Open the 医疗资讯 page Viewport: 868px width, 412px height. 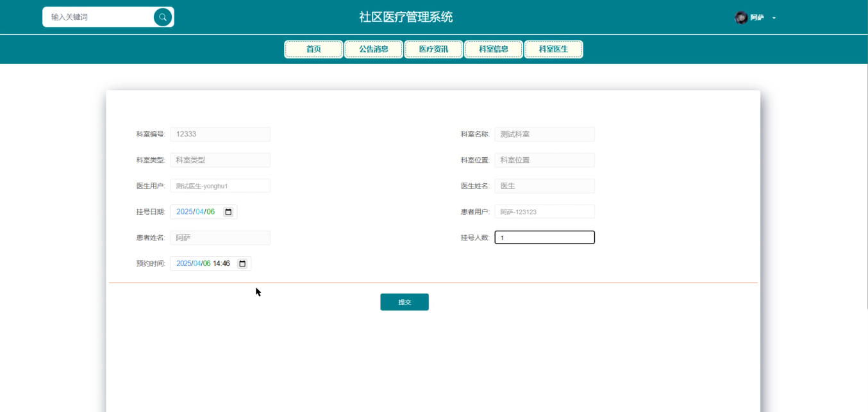click(433, 49)
